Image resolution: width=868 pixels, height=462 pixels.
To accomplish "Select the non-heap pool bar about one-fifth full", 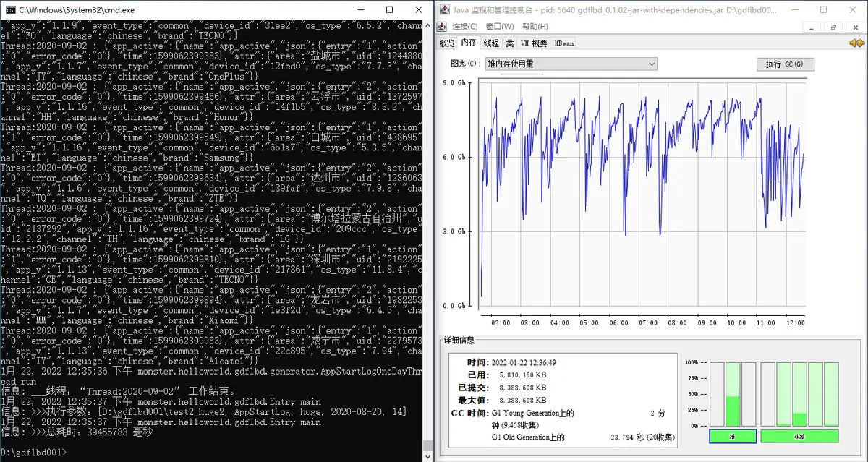I will coord(799,394).
